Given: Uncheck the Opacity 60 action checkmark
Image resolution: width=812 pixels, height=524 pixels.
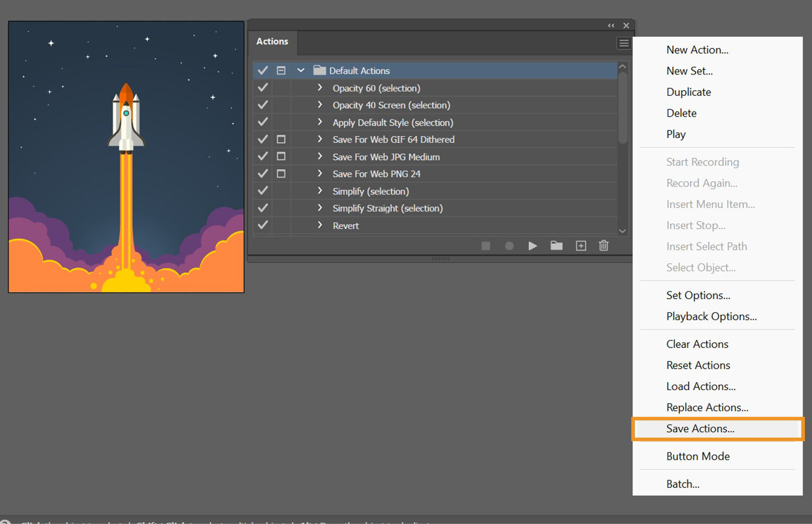Looking at the screenshot, I should coord(262,88).
